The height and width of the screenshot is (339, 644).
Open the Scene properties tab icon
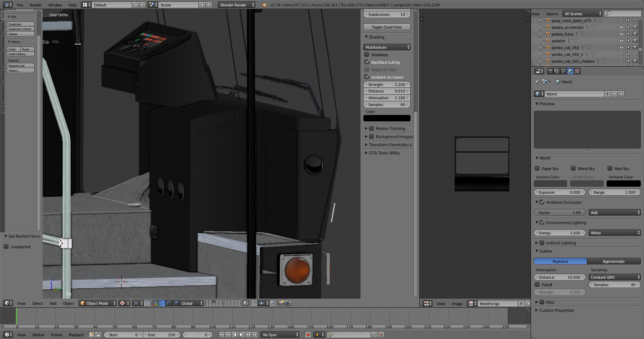563,71
